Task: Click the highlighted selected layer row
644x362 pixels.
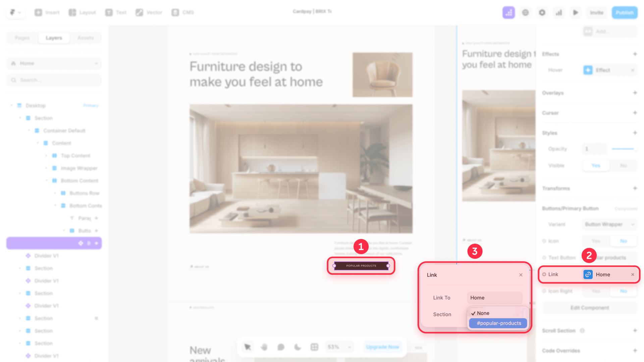Action: [x=54, y=243]
